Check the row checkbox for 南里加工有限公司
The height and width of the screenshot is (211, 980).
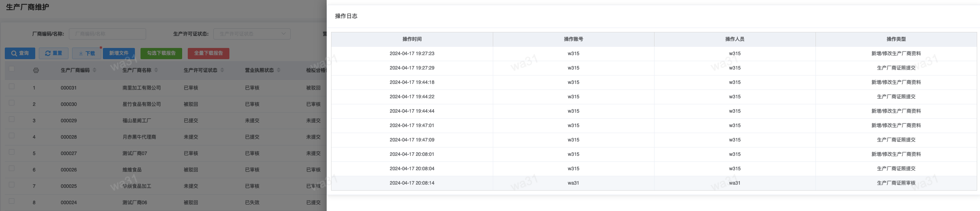point(12,86)
